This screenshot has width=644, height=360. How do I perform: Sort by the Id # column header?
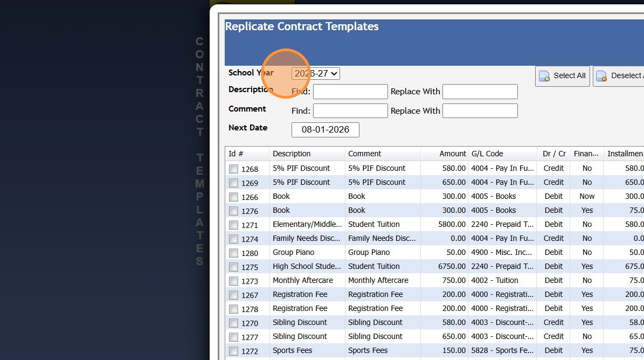[247, 154]
